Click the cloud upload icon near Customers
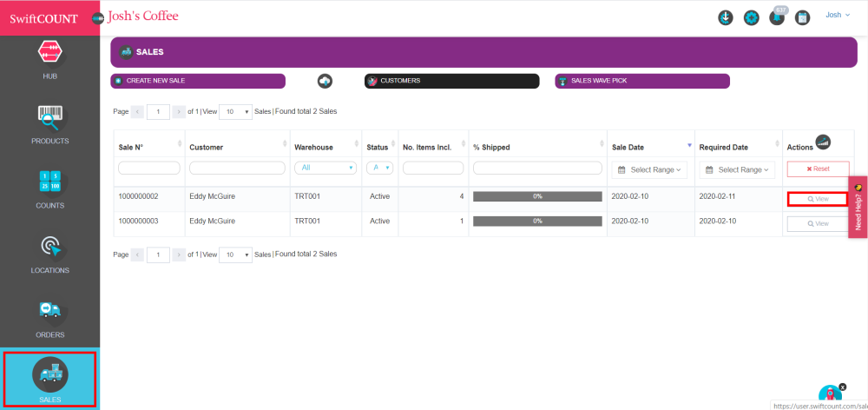Image resolution: width=868 pixels, height=410 pixels. point(325,81)
